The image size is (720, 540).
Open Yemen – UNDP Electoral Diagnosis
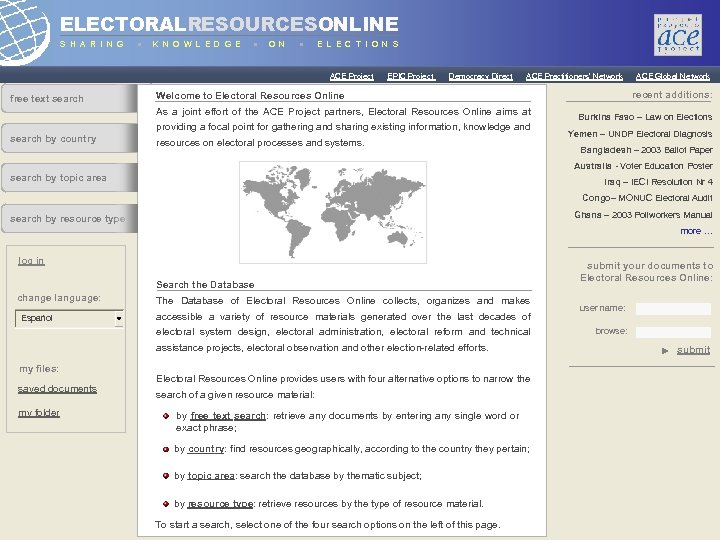[x=640, y=134]
